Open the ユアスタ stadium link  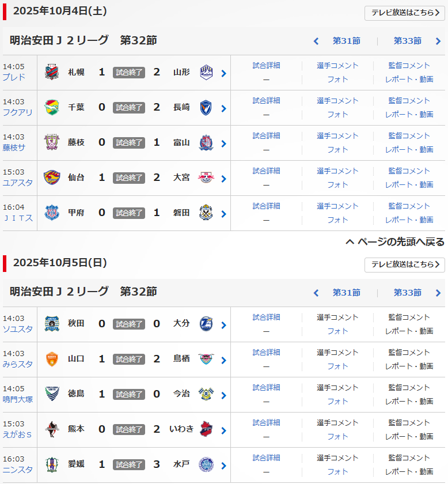point(18,183)
